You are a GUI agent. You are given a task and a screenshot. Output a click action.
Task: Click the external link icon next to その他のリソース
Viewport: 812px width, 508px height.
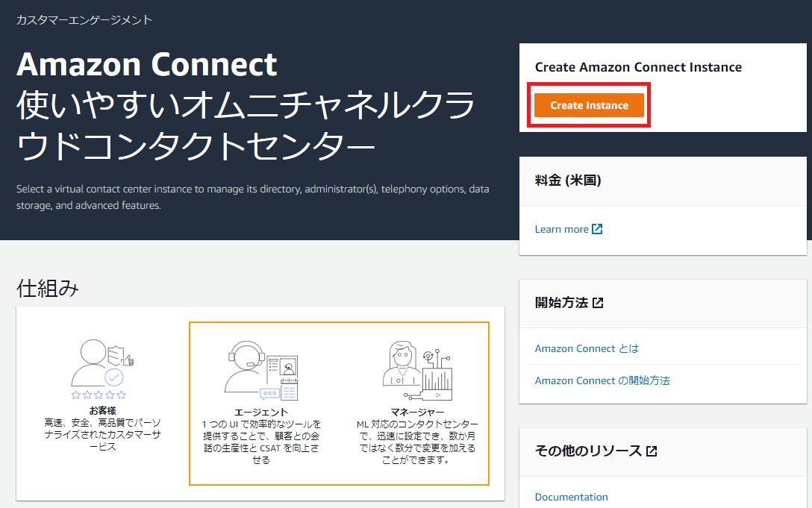pos(652,451)
